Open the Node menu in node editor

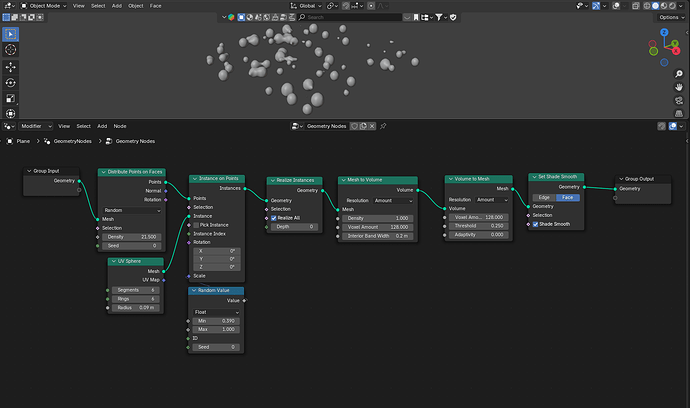point(120,126)
